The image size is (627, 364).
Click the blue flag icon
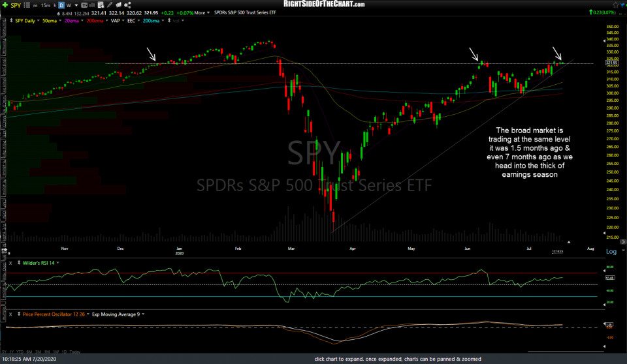click(623, 5)
